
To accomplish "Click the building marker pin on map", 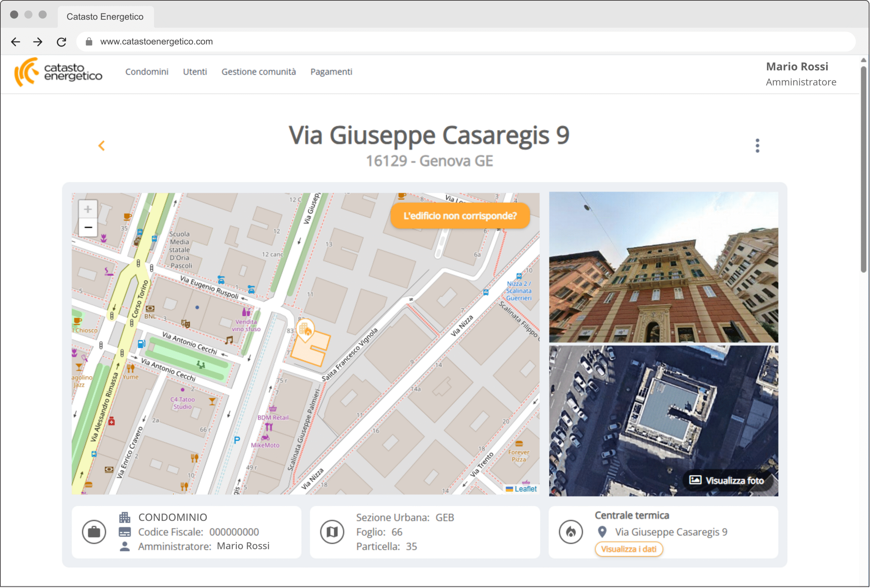I will (305, 329).
